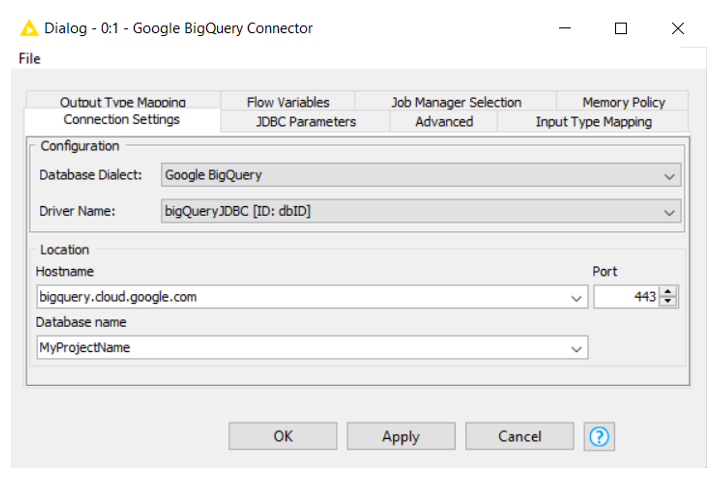Click the Configuration group title

80,146
